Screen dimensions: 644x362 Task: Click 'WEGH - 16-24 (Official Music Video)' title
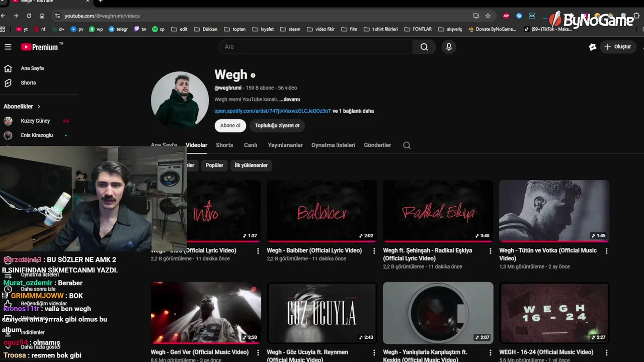coord(546,352)
